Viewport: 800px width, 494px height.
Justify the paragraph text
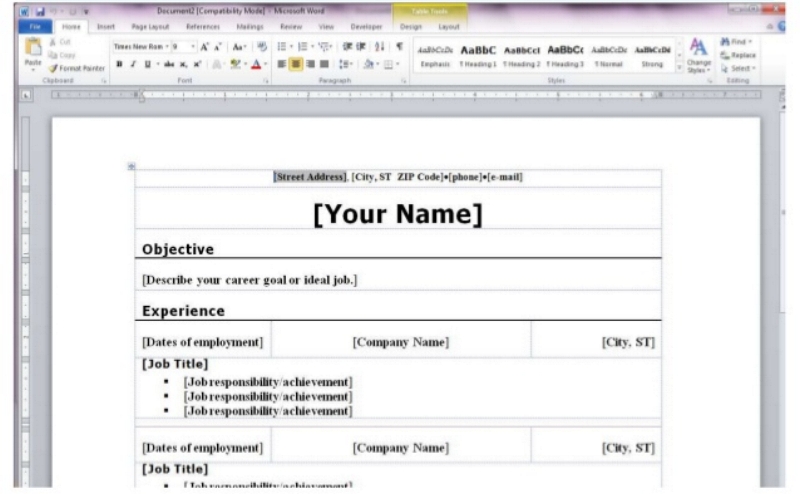click(x=324, y=64)
